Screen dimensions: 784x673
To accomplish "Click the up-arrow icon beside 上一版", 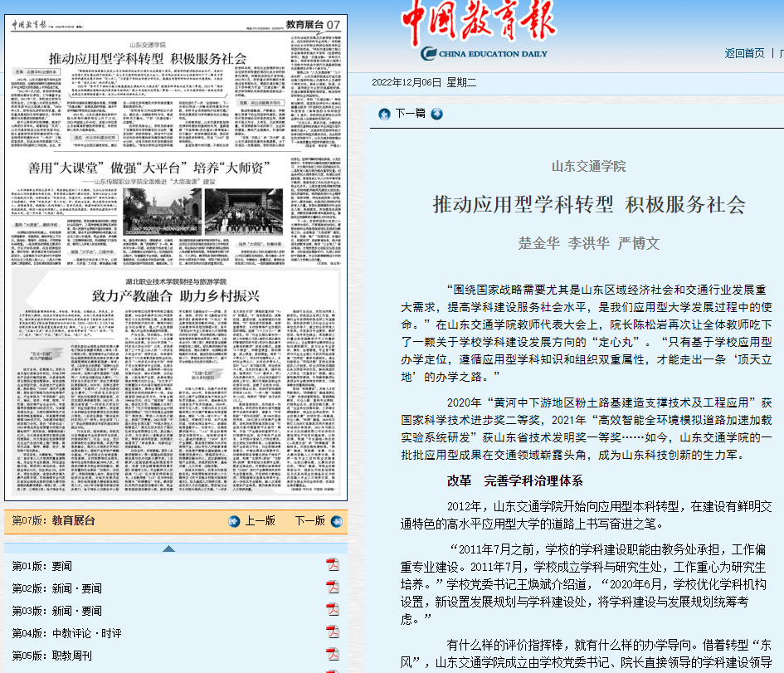I will 235,521.
